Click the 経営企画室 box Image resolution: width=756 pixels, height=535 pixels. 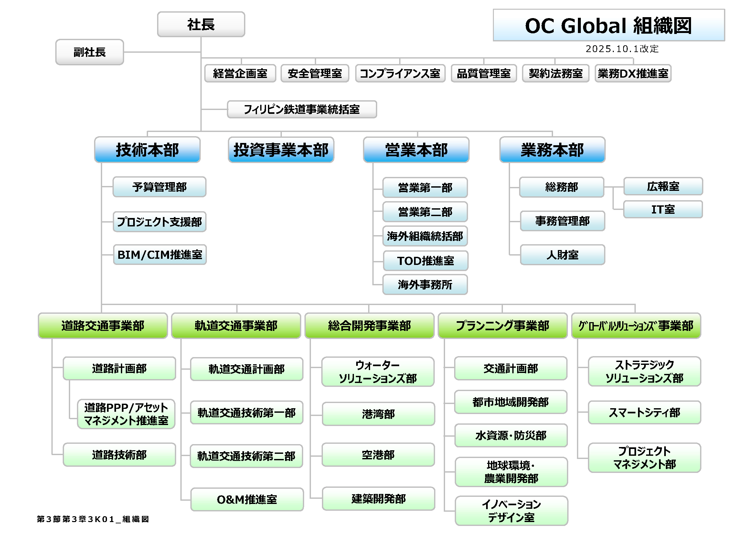point(240,73)
